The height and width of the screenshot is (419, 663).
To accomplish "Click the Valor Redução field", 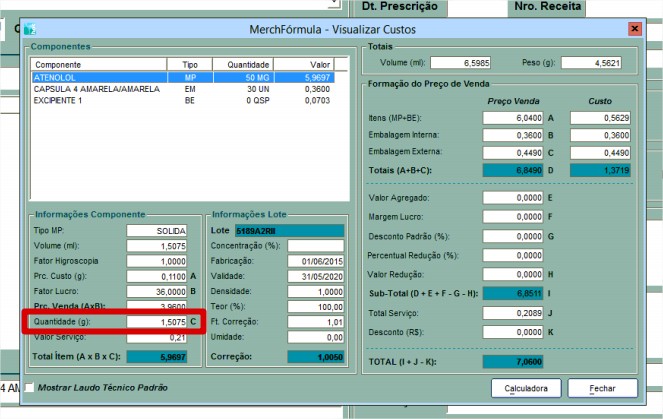I will coord(513,274).
